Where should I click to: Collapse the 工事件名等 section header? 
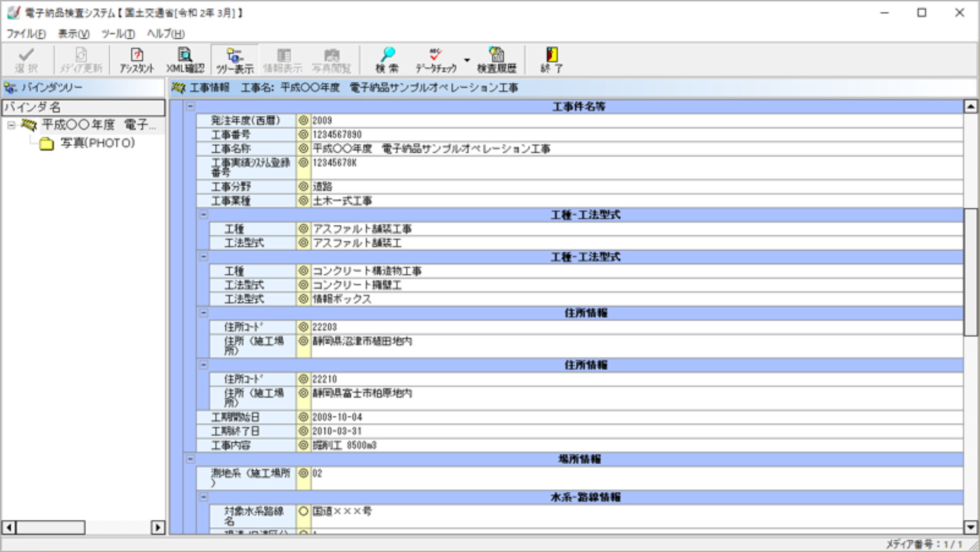pyautogui.click(x=189, y=106)
